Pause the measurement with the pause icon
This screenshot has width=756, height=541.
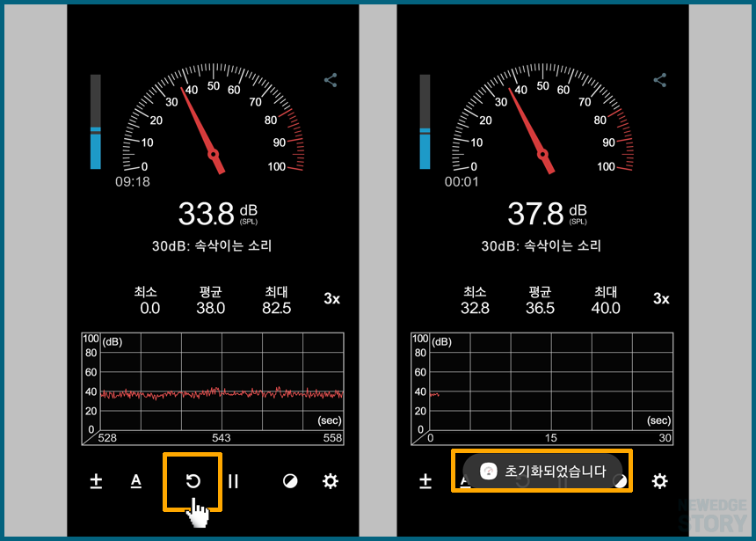(233, 481)
